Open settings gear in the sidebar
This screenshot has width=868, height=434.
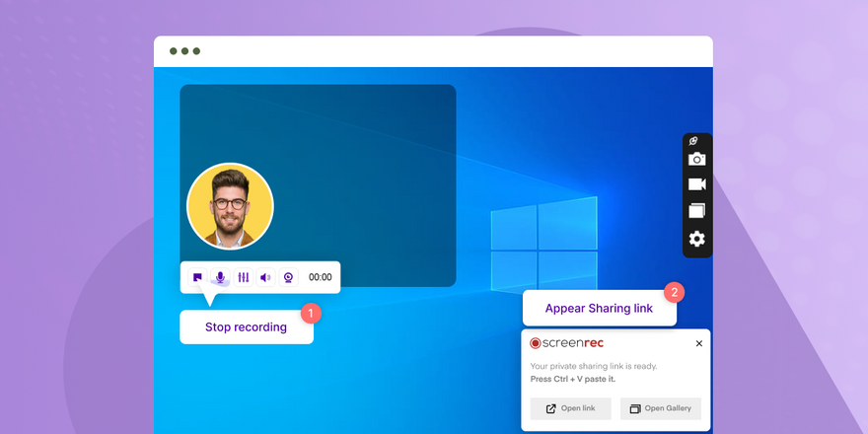[697, 239]
